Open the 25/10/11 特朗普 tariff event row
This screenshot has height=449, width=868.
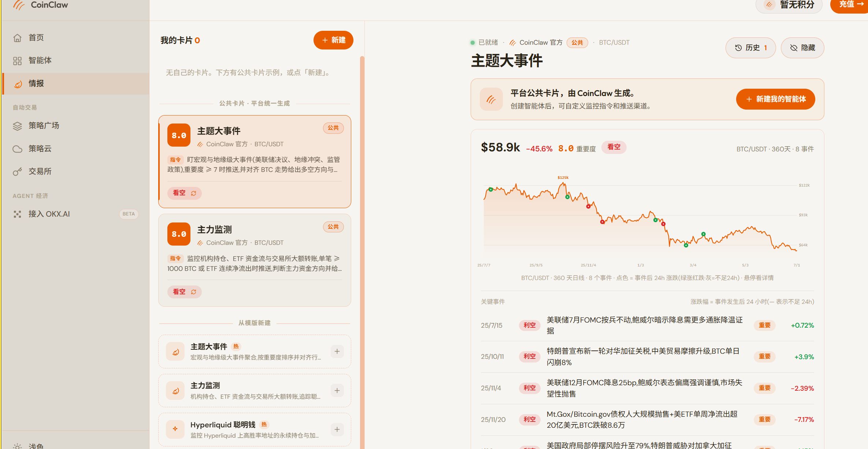click(x=647, y=357)
